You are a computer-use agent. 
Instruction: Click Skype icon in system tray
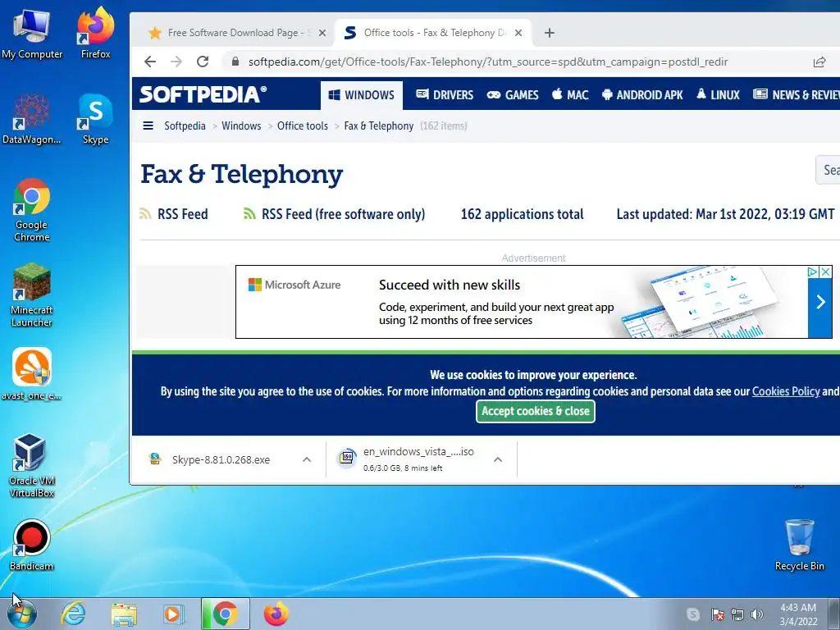[692, 614]
